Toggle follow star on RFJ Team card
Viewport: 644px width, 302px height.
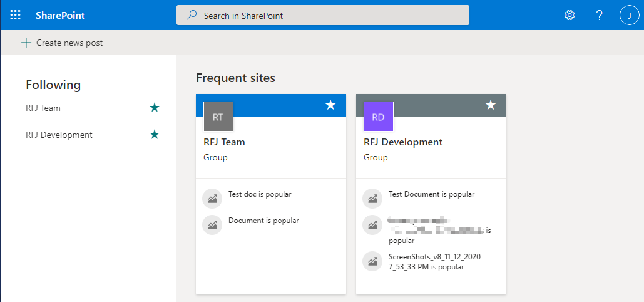330,105
